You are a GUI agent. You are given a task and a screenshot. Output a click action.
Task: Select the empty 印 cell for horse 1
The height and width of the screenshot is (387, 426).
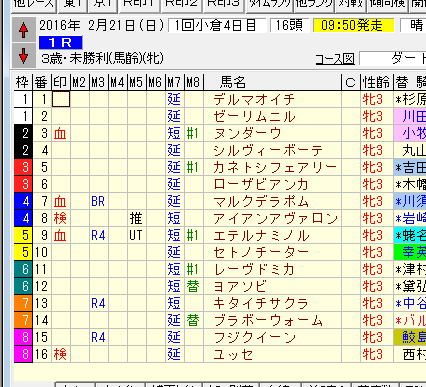click(x=61, y=99)
